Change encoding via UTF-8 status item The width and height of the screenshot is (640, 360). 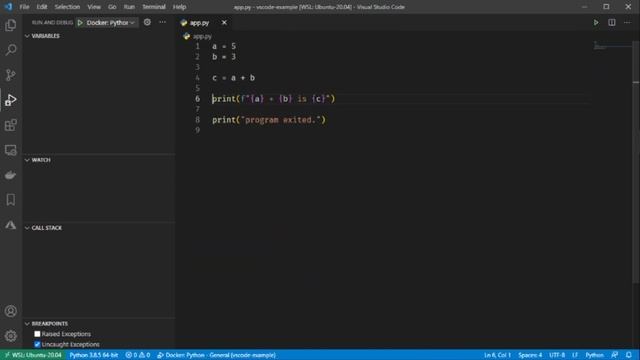pos(557,355)
